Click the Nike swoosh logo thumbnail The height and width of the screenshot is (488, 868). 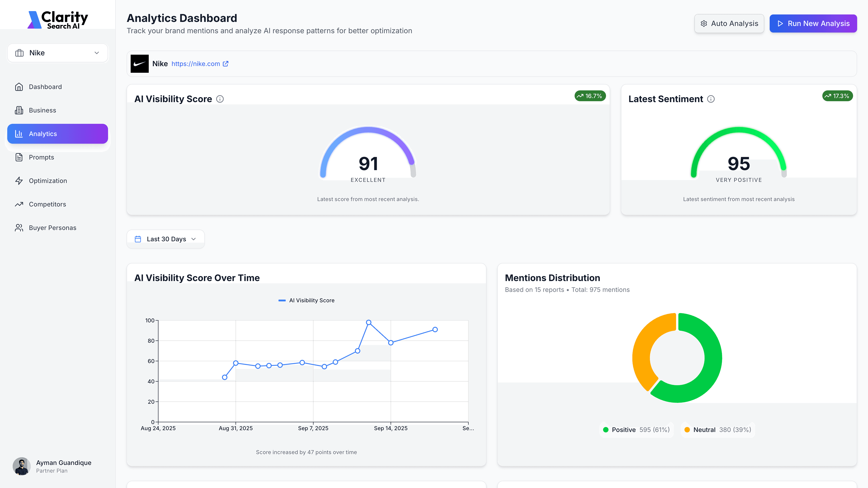139,64
